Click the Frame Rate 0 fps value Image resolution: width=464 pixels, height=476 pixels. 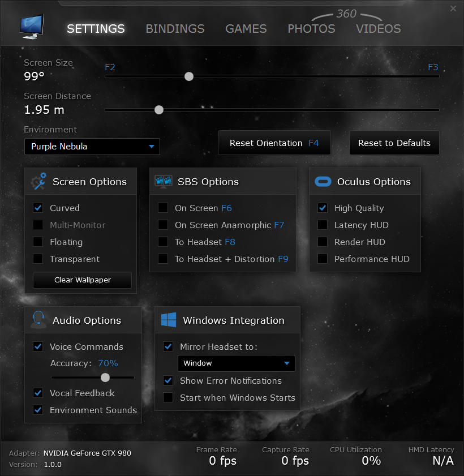click(223, 461)
